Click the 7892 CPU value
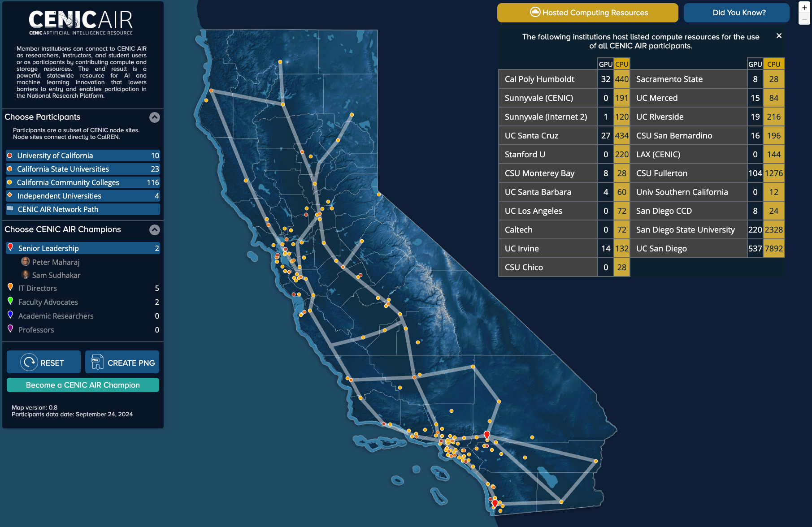This screenshot has height=527, width=812. pyautogui.click(x=774, y=248)
